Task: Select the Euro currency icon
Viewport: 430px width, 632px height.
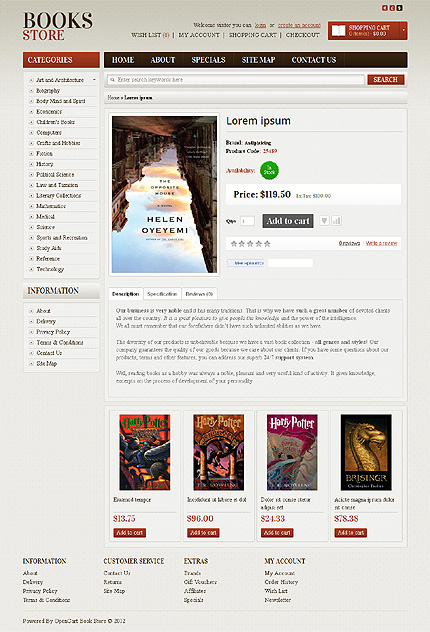Action: coord(385,8)
